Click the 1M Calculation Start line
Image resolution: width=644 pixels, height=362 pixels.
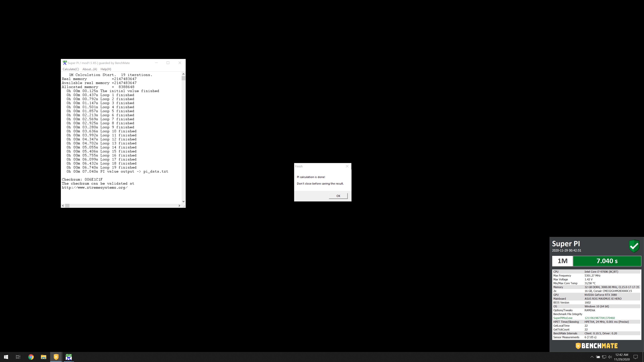111,75
